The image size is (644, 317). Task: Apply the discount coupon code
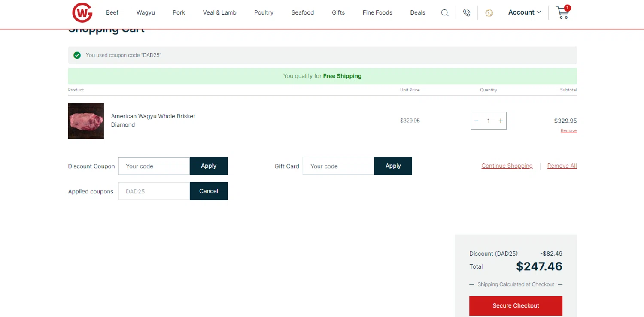[209, 166]
